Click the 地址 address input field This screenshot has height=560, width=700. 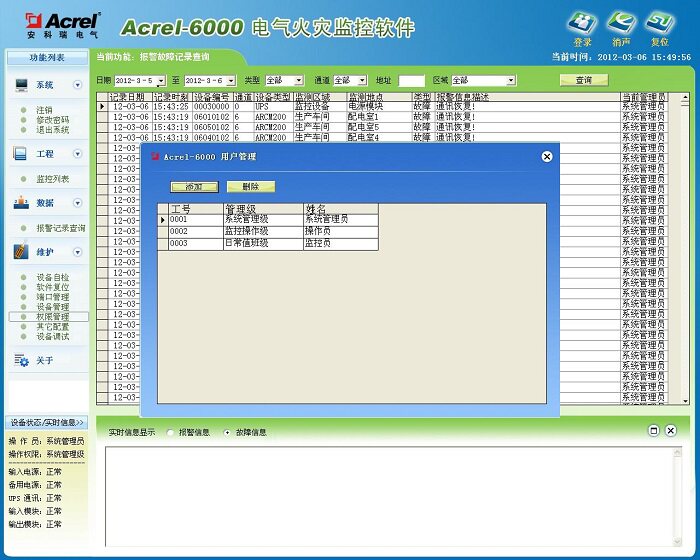[411, 81]
